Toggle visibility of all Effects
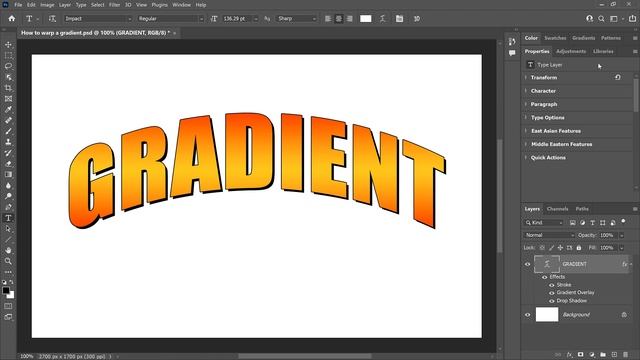This screenshot has height=360, width=640. 544,277
